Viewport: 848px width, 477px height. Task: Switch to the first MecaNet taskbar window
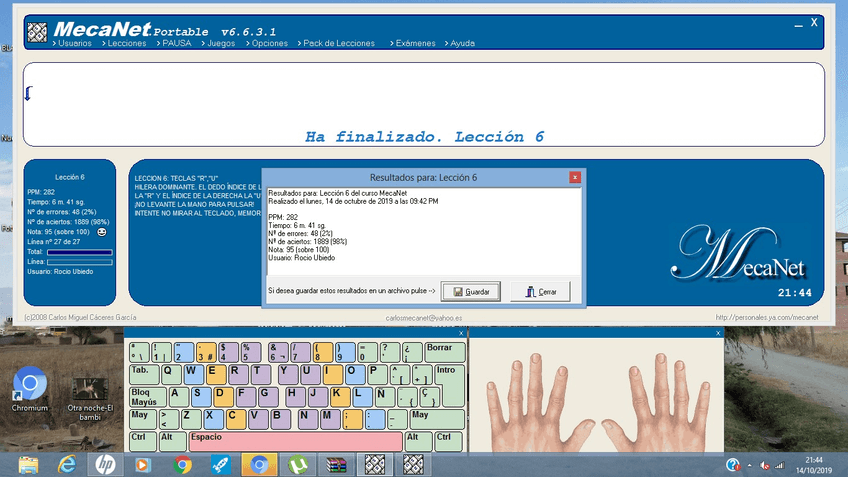point(375,465)
